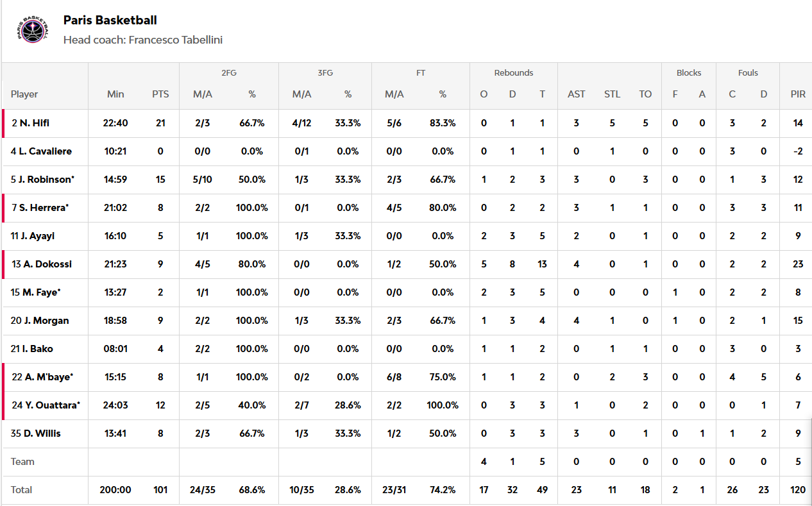Click the Min column header

tap(115, 94)
